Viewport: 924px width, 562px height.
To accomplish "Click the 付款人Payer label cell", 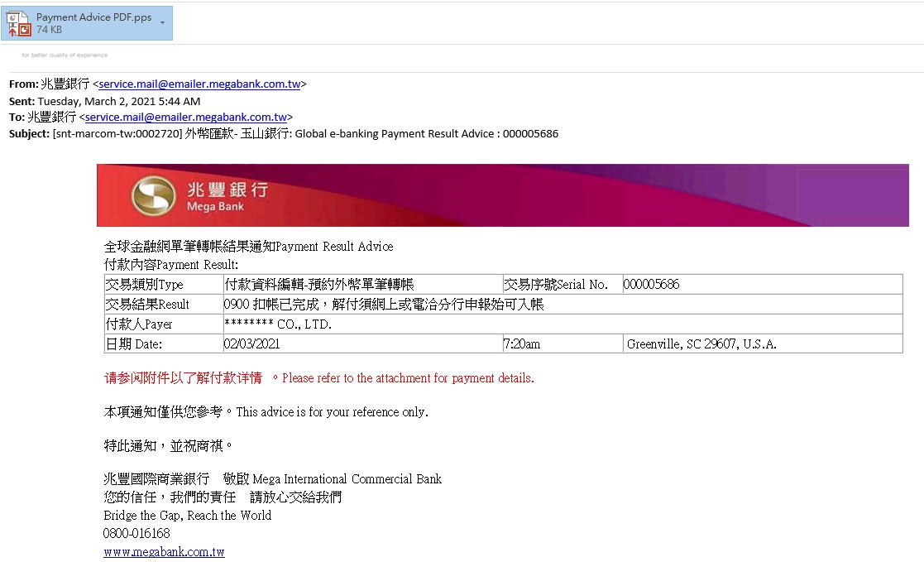I will pos(164,324).
